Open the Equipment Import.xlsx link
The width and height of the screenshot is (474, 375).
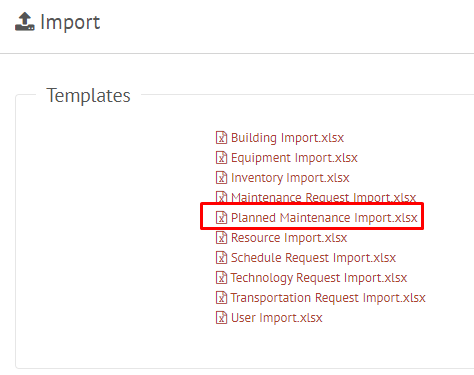point(294,158)
